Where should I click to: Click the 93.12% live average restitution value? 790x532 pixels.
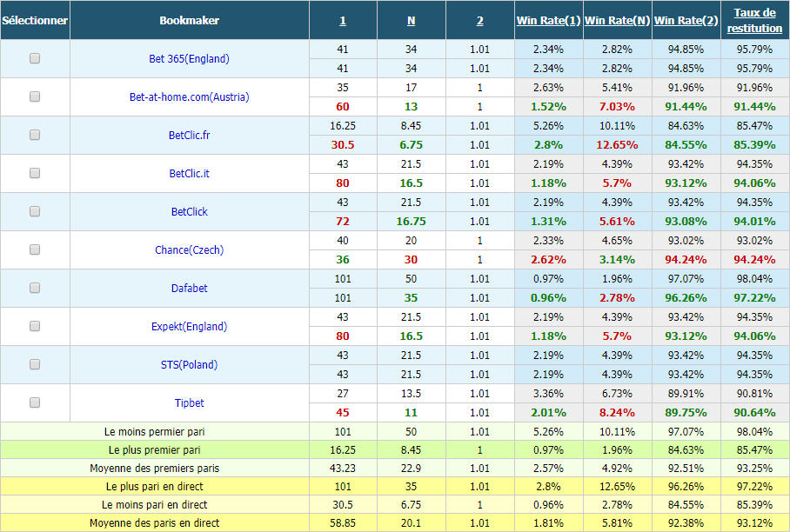(754, 523)
